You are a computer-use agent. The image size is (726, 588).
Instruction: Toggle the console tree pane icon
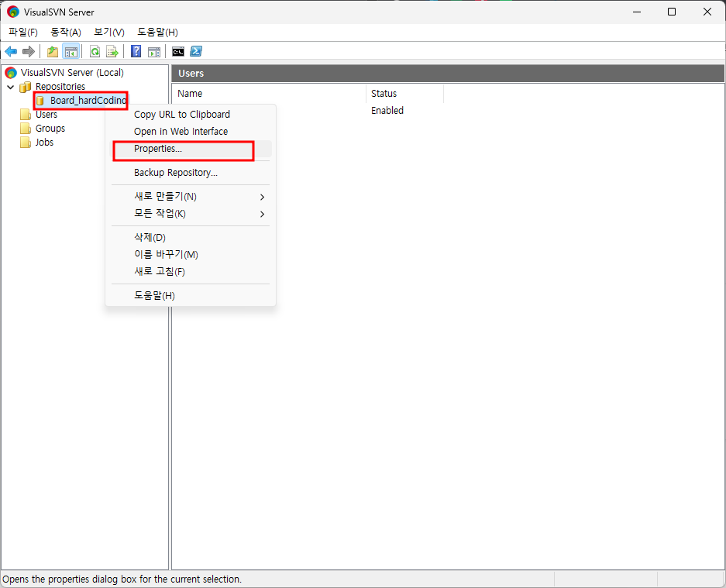71,51
